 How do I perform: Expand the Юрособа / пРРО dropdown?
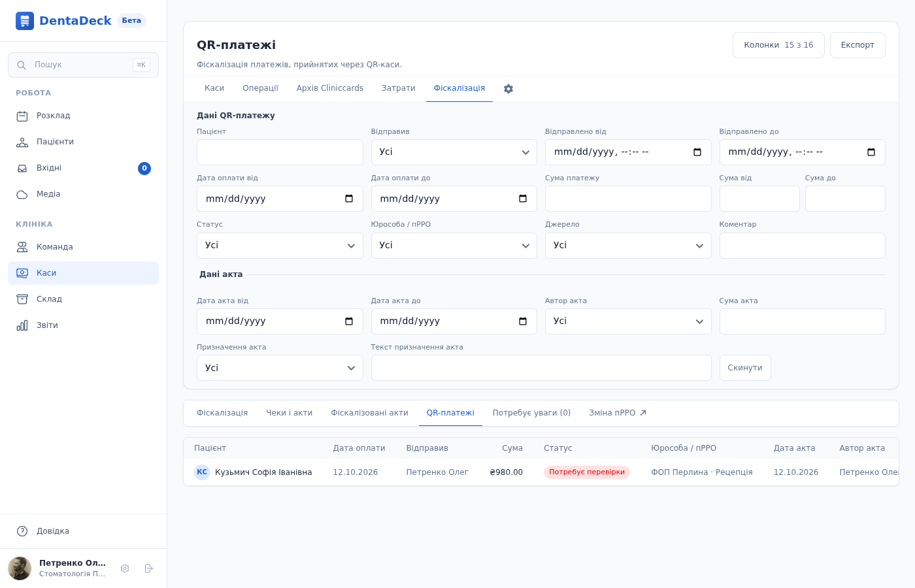click(x=454, y=246)
